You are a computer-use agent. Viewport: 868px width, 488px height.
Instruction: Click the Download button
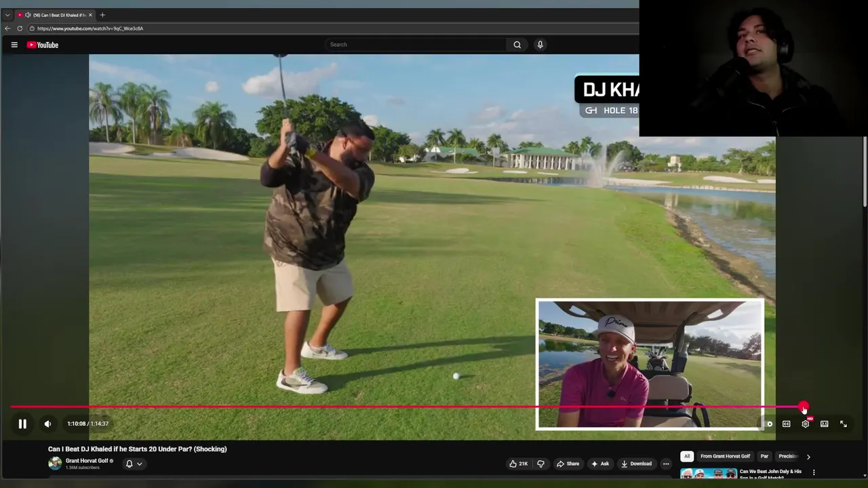[x=636, y=464]
